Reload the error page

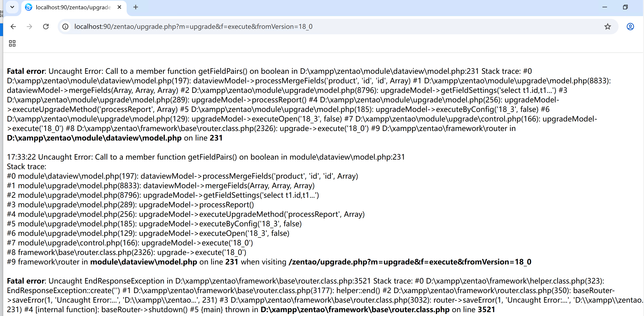pos(46,27)
